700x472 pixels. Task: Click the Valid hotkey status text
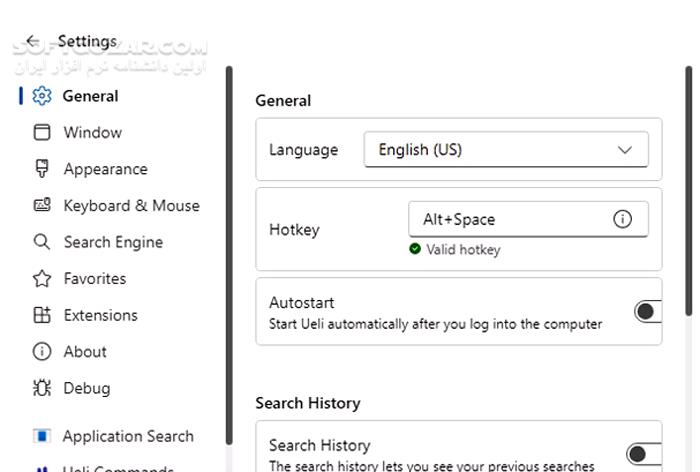click(x=463, y=250)
